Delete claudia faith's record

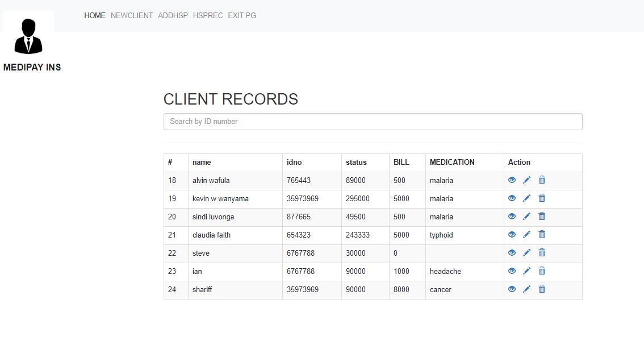(x=542, y=234)
